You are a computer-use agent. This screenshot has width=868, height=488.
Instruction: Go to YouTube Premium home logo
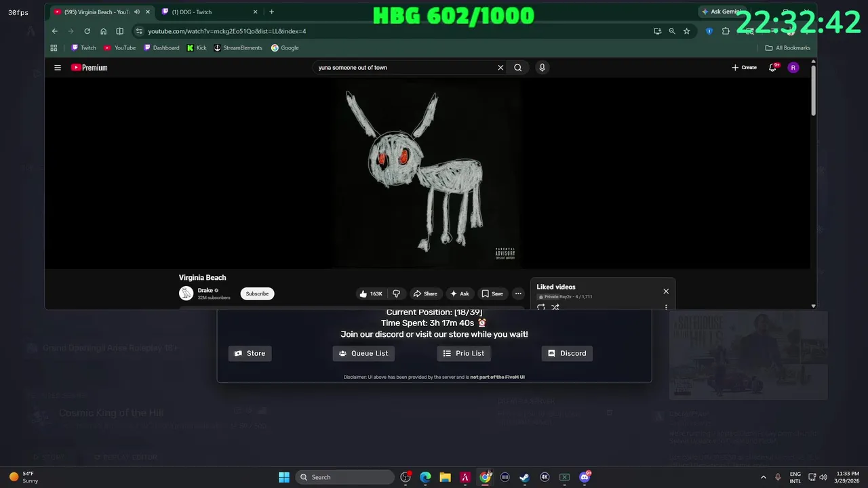[89, 68]
